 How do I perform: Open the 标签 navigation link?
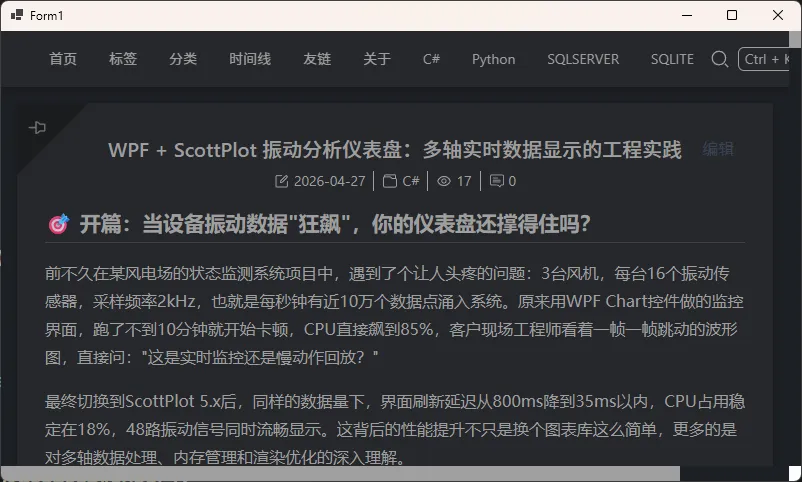tap(123, 59)
